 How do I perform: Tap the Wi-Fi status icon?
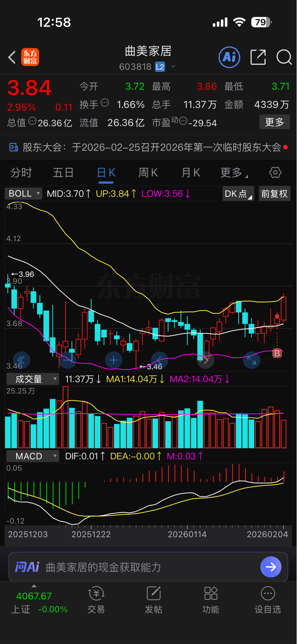click(239, 22)
